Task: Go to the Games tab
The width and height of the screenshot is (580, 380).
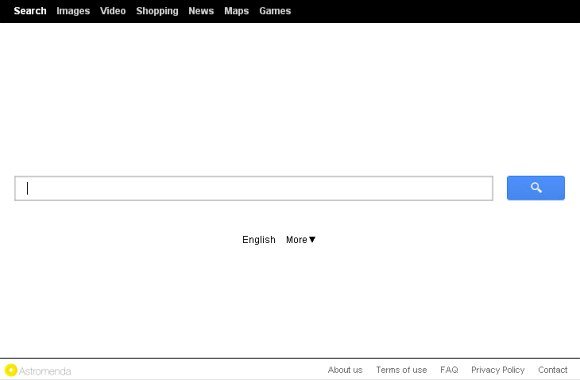Action: pos(275,11)
